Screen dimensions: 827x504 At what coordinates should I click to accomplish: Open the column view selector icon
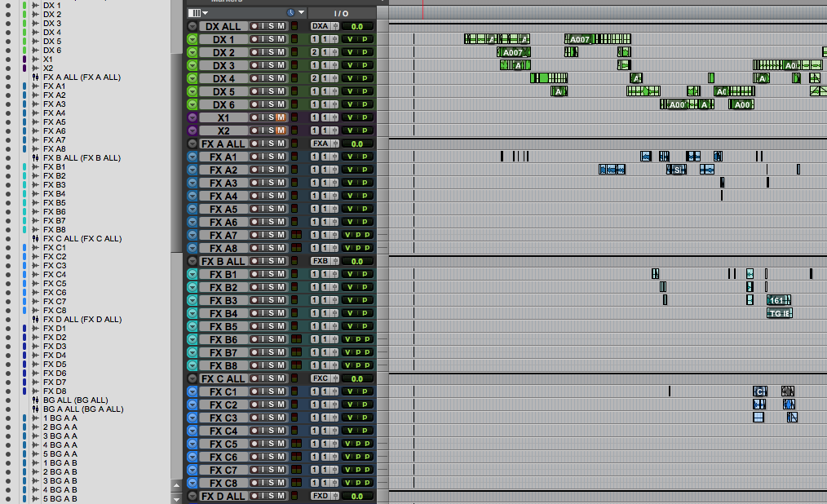tap(195, 13)
